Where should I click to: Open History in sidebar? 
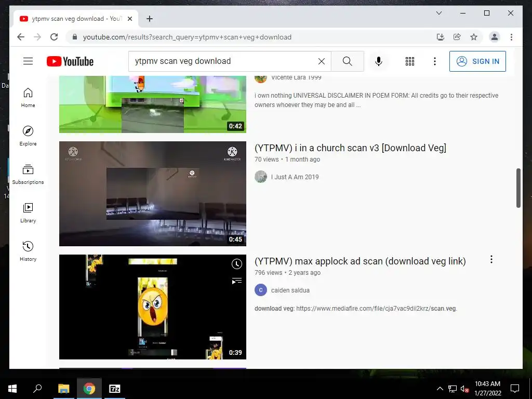coord(28,251)
